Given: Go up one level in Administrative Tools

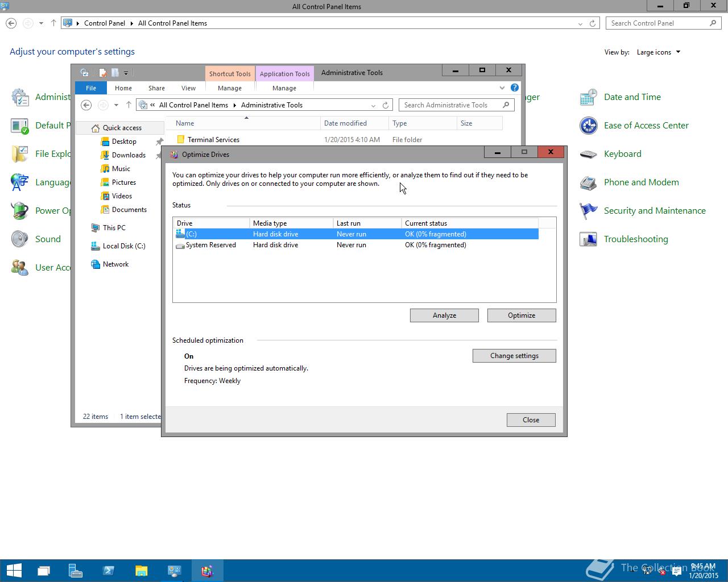Looking at the screenshot, I should [129, 105].
